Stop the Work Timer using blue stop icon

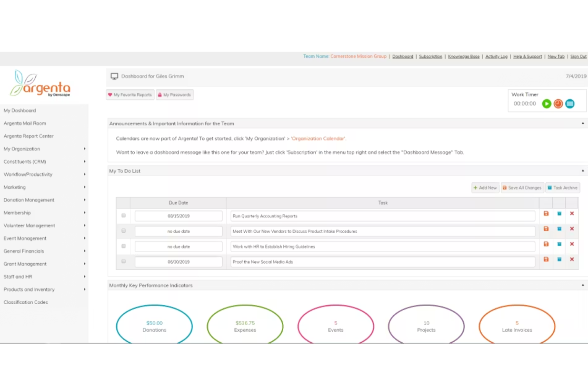coord(570,104)
